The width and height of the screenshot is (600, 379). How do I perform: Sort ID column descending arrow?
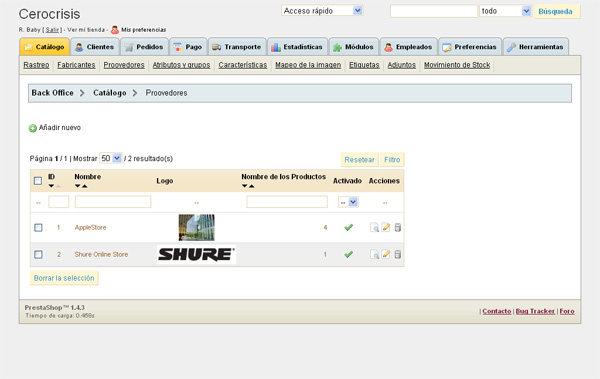click(51, 186)
